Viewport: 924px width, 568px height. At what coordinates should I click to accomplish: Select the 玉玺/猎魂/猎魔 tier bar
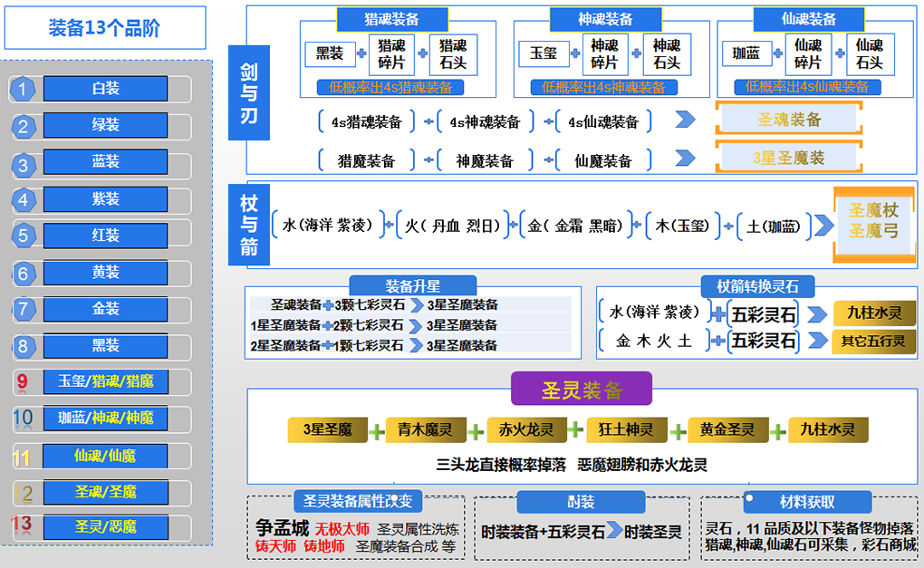(105, 381)
